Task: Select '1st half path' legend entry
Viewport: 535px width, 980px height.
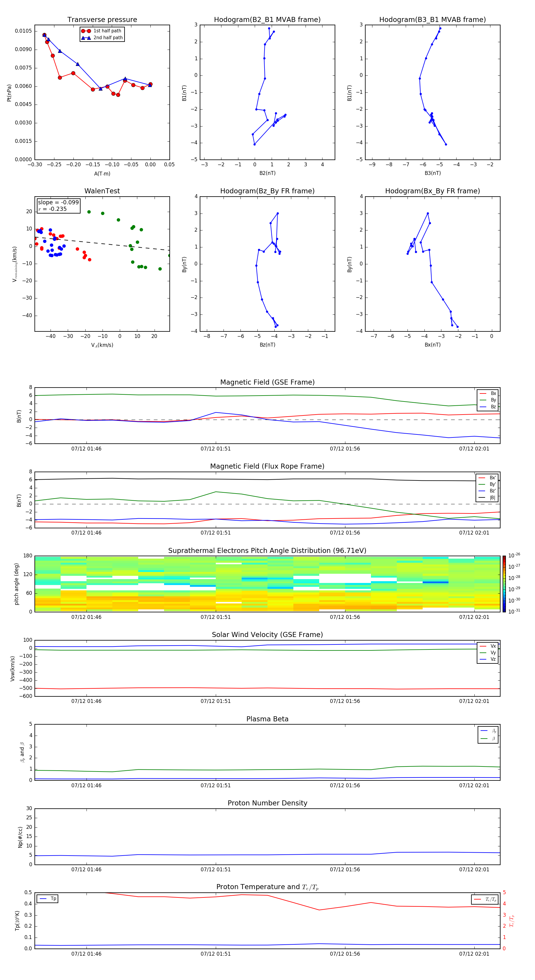Action: pos(102,31)
